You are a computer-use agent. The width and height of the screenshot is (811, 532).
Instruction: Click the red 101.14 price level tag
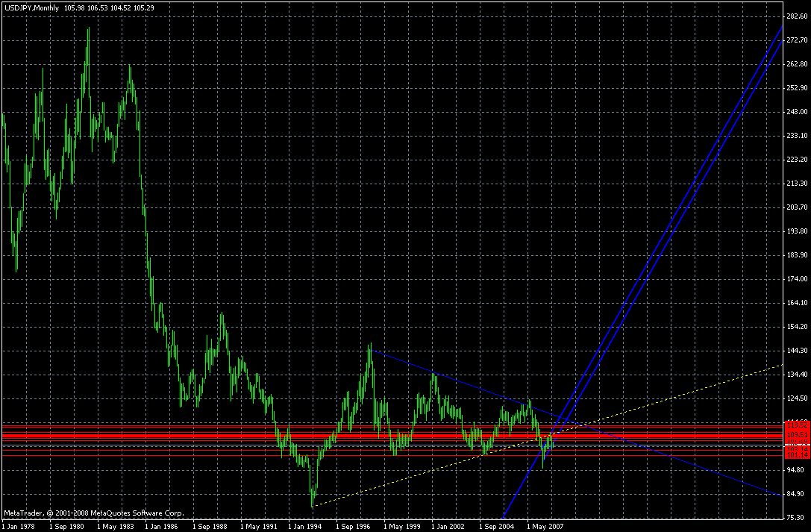coord(796,454)
